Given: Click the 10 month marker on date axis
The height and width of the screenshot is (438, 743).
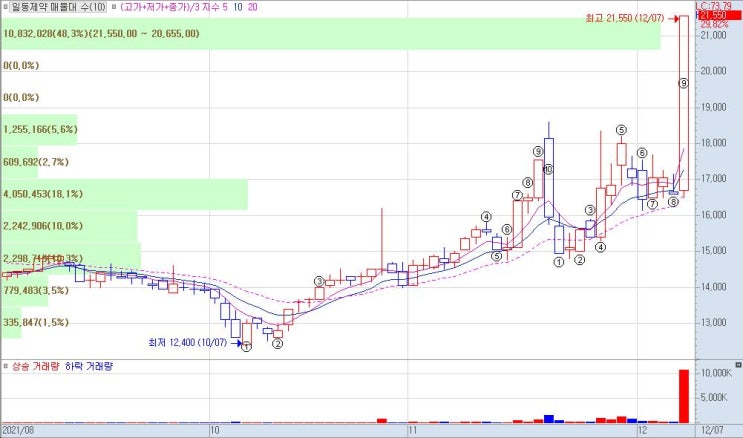Looking at the screenshot, I should click(x=215, y=430).
